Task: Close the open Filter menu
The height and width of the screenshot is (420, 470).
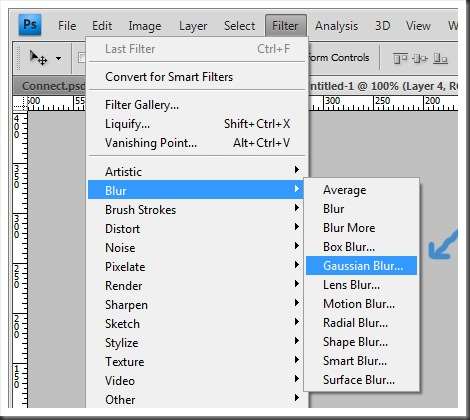Action: (285, 25)
